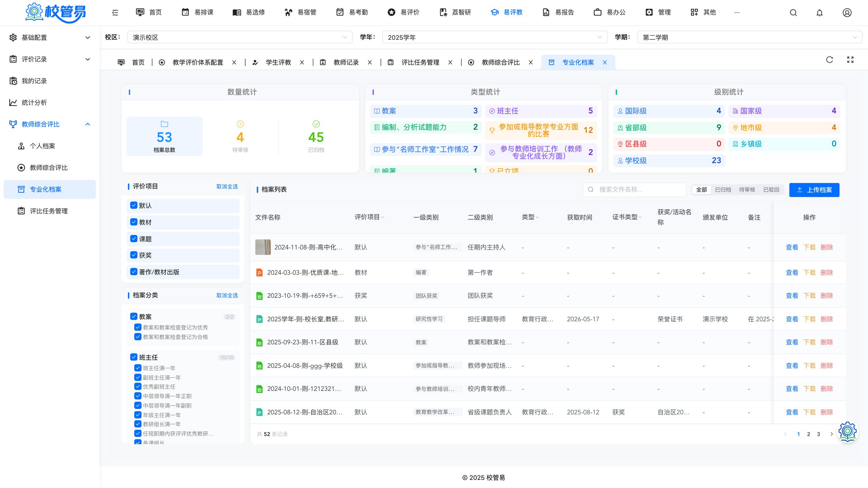Collapse the sidebar menu toggle icon

[115, 13]
